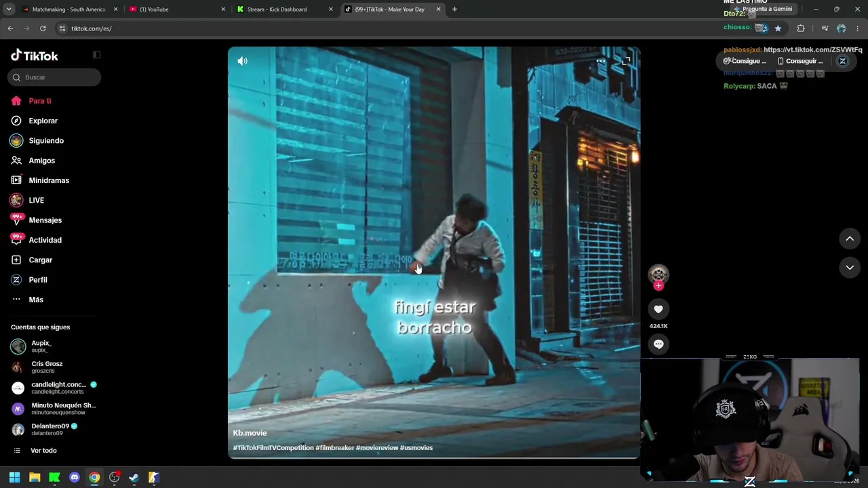Open Steam from the taskbar
The height and width of the screenshot is (488, 868).
(134, 477)
